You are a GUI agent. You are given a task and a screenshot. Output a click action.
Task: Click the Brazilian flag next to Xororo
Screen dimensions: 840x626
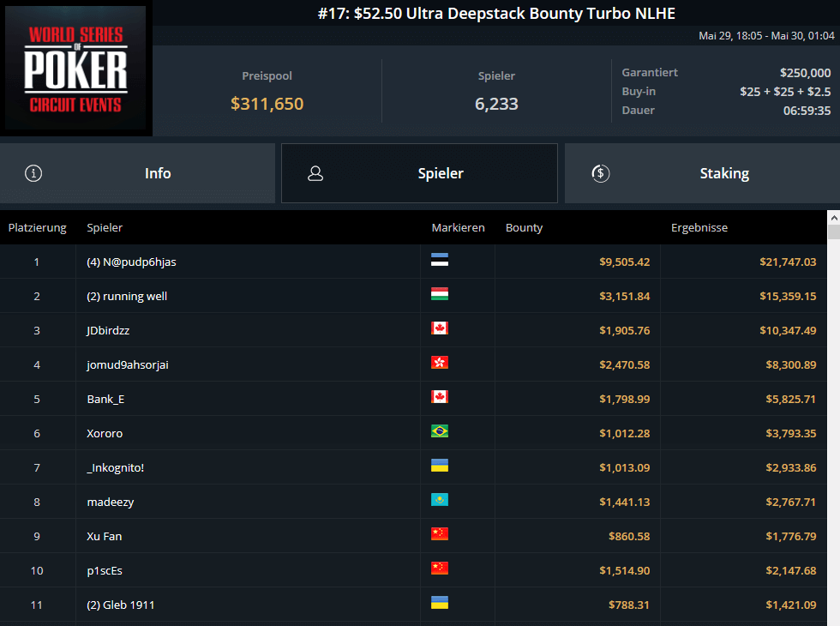440,432
